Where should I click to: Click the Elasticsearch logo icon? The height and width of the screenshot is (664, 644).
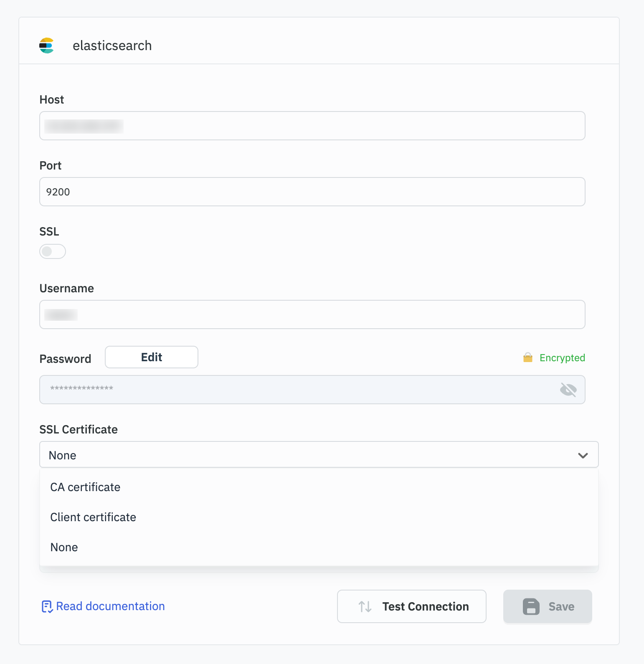tap(47, 46)
